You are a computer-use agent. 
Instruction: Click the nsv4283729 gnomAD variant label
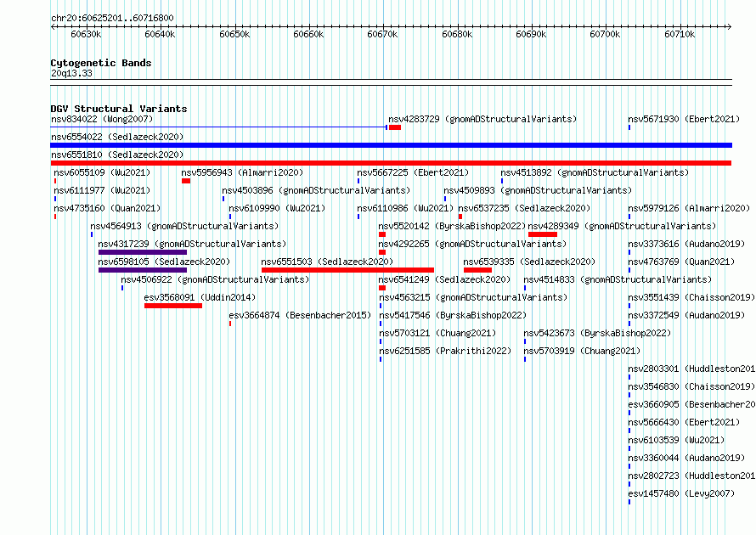[x=482, y=119]
